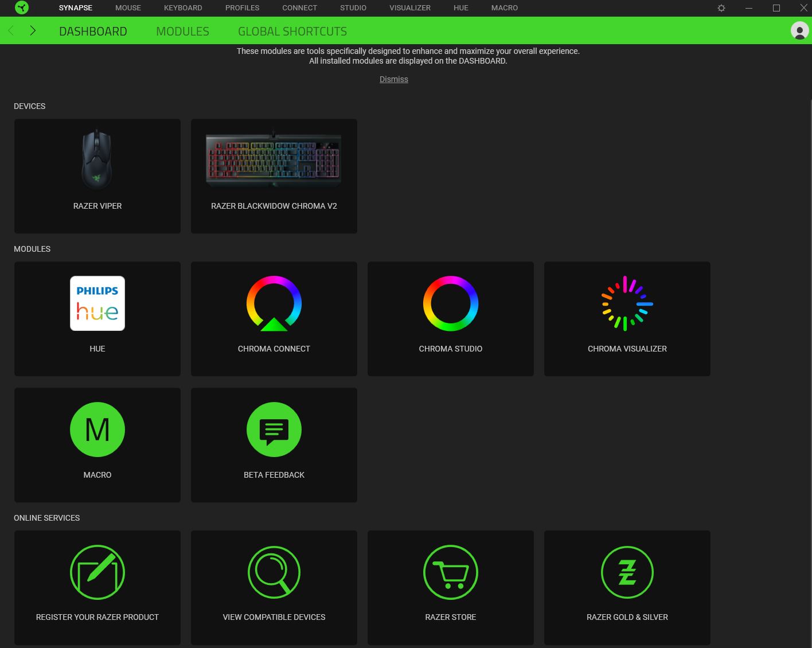This screenshot has width=812, height=648.
Task: Open the Chroma Connect ring icon
Action: [x=274, y=303]
